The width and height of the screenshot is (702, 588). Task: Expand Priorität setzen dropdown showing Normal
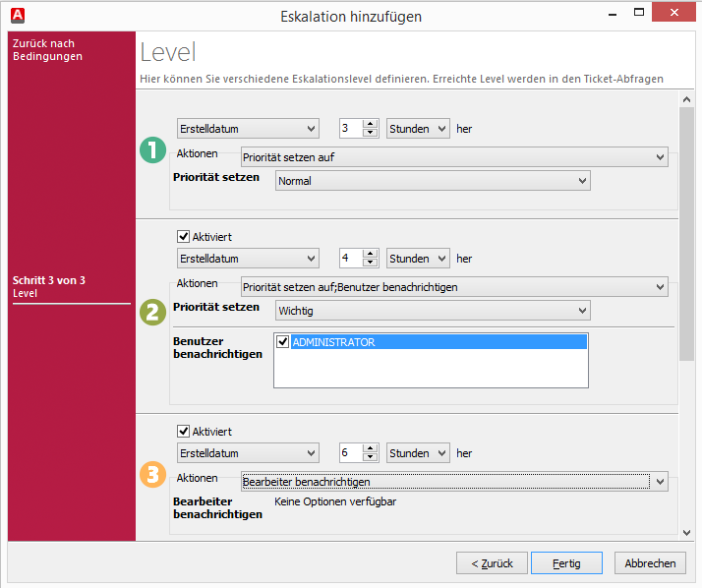[x=433, y=181]
